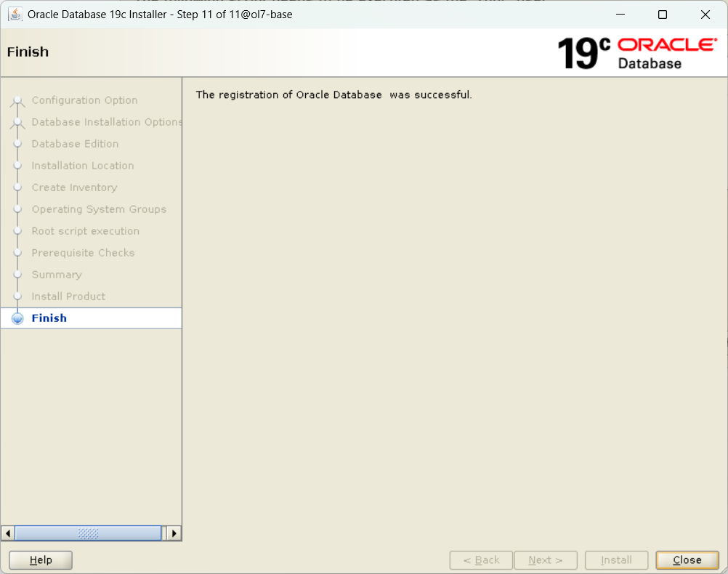Select the Summary step

[57, 275]
